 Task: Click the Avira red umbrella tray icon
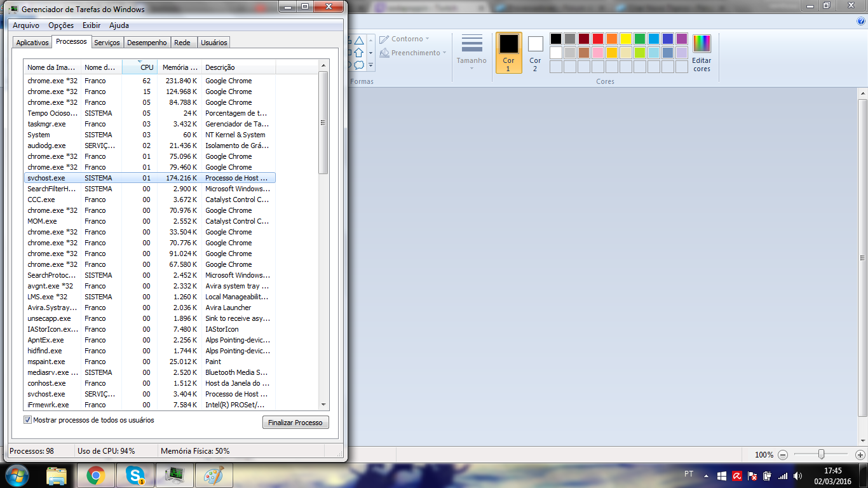[x=737, y=475]
